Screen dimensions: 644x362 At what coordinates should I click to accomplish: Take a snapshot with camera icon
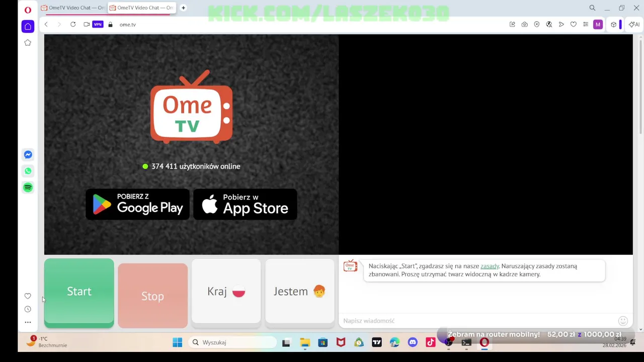(525, 24)
